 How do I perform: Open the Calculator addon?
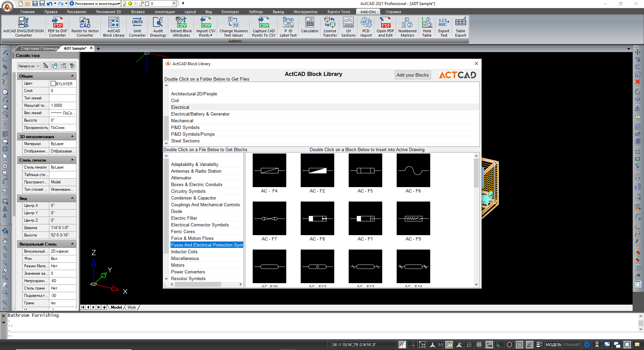(x=309, y=27)
